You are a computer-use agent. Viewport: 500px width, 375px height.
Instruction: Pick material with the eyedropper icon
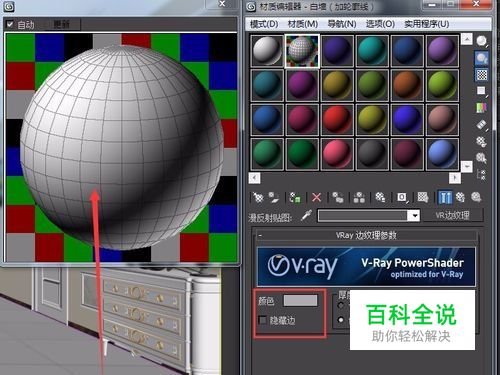306,216
